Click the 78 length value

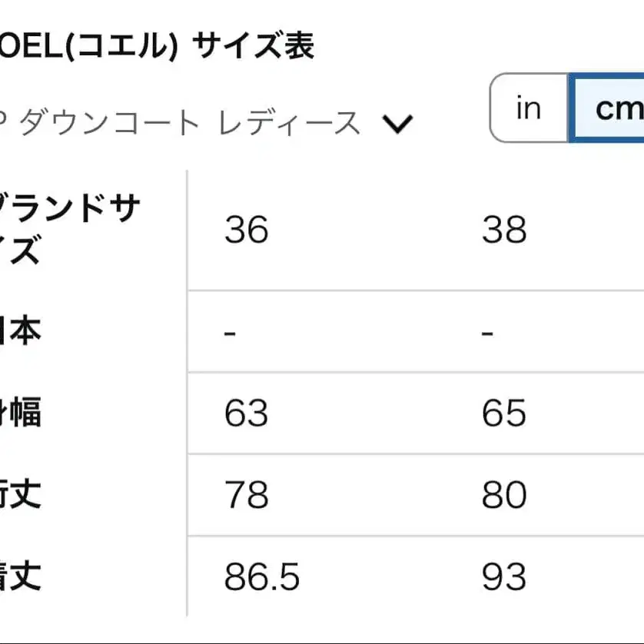tap(244, 496)
